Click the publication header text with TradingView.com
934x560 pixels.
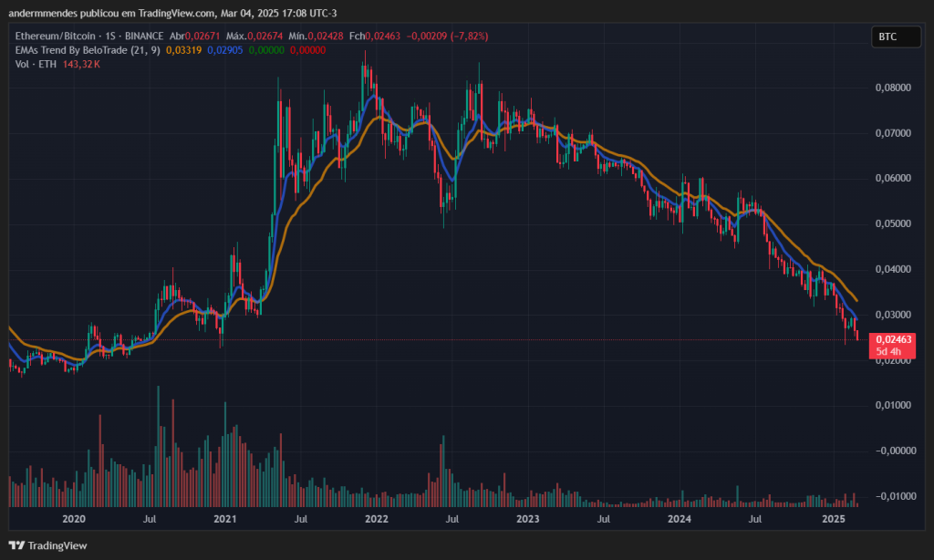(172, 13)
